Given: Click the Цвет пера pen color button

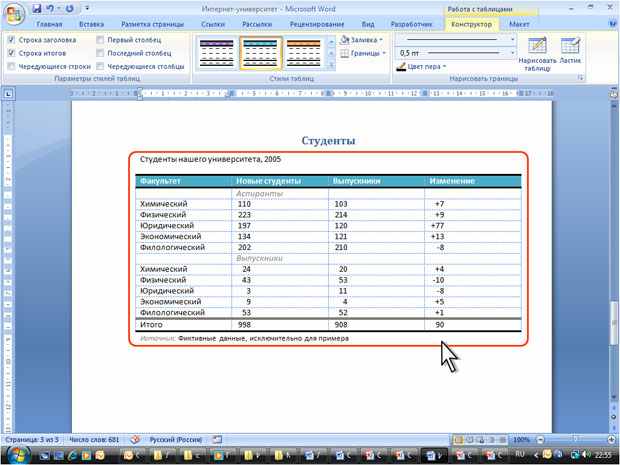Looking at the screenshot, I should coord(421,66).
